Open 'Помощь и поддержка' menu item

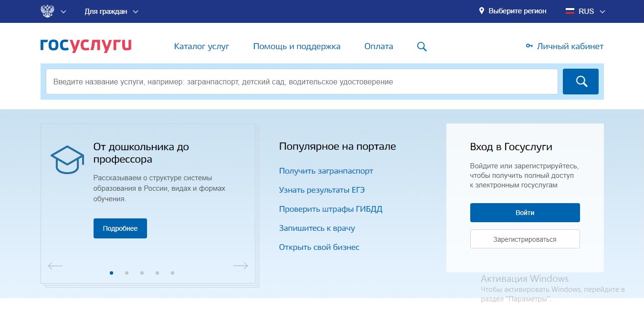pos(297,46)
